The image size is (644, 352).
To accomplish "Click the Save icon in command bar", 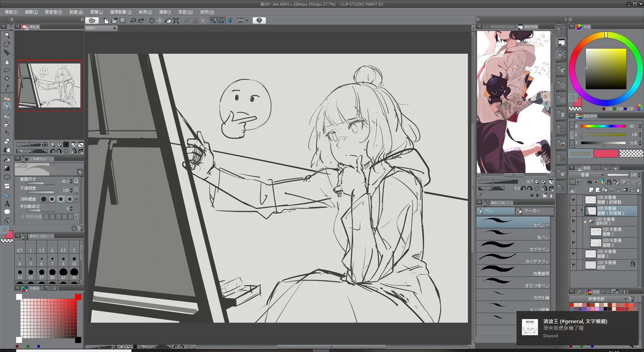I will pyautogui.click(x=122, y=20).
